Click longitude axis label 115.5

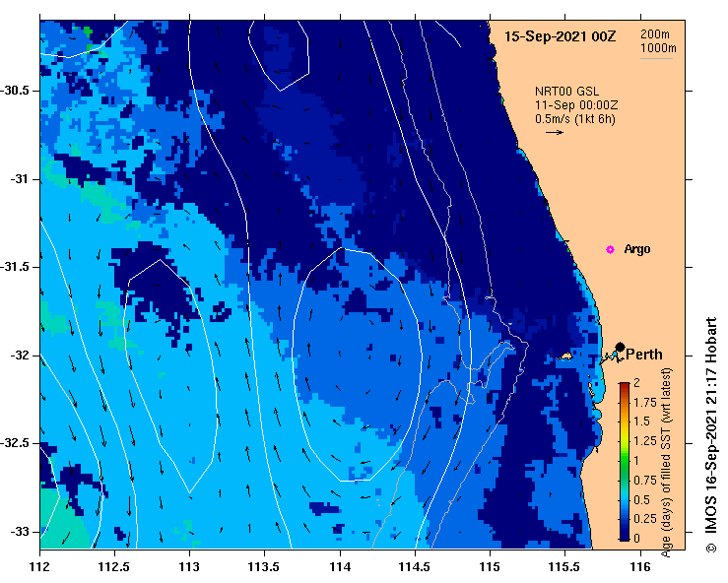(x=564, y=567)
